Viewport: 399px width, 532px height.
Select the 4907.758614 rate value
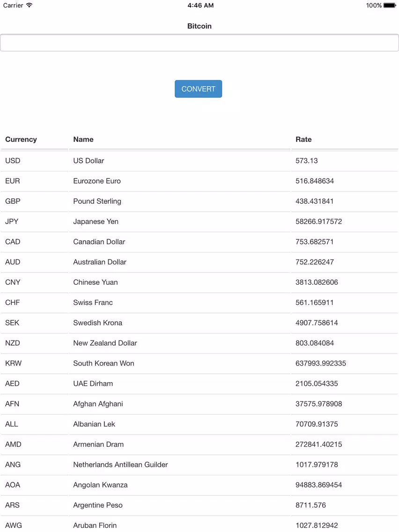[317, 323]
